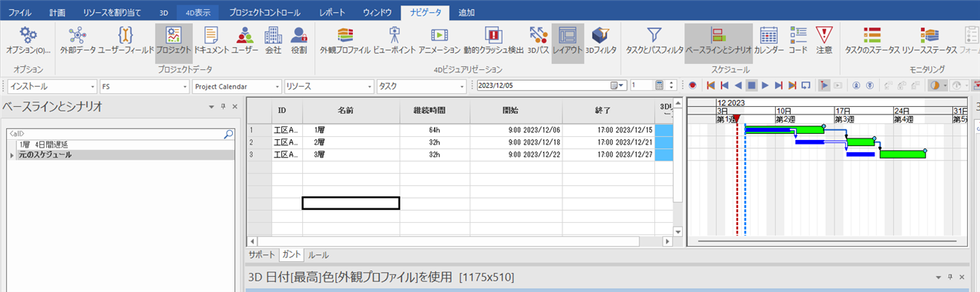Image resolution: width=980 pixels, height=292 pixels.
Task: Expand the 元のスケジュール row
Action: pyautogui.click(x=11, y=154)
